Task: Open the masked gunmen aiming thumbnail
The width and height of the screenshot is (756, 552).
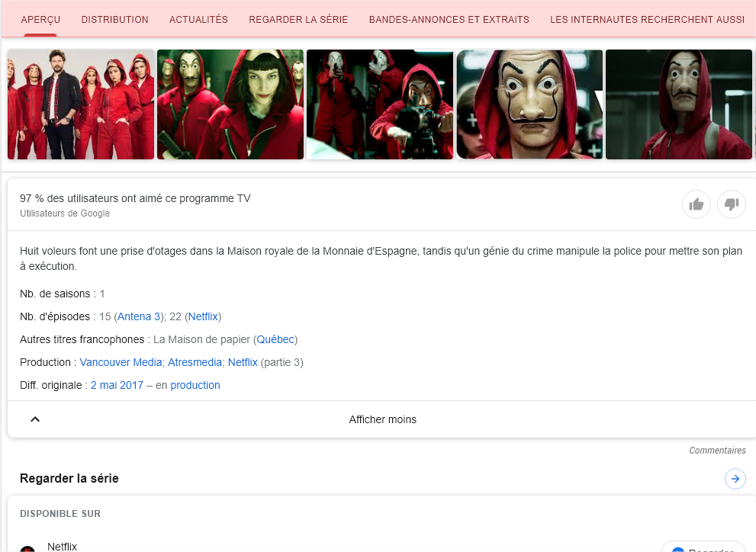Action: [x=380, y=104]
